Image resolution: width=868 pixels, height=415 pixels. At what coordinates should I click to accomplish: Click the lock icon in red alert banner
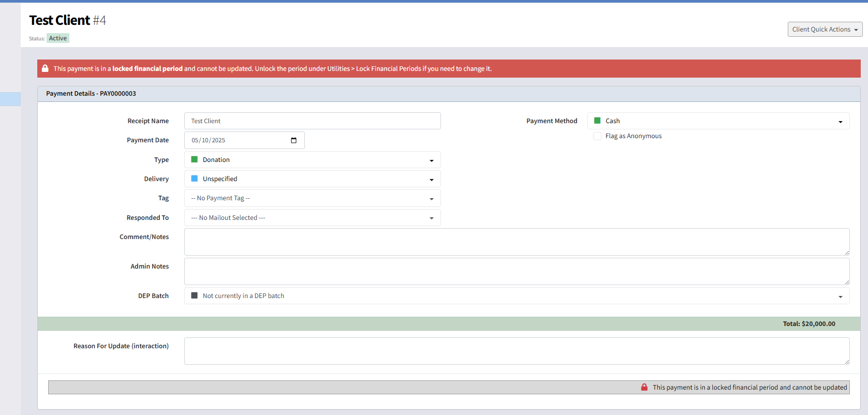tap(45, 68)
